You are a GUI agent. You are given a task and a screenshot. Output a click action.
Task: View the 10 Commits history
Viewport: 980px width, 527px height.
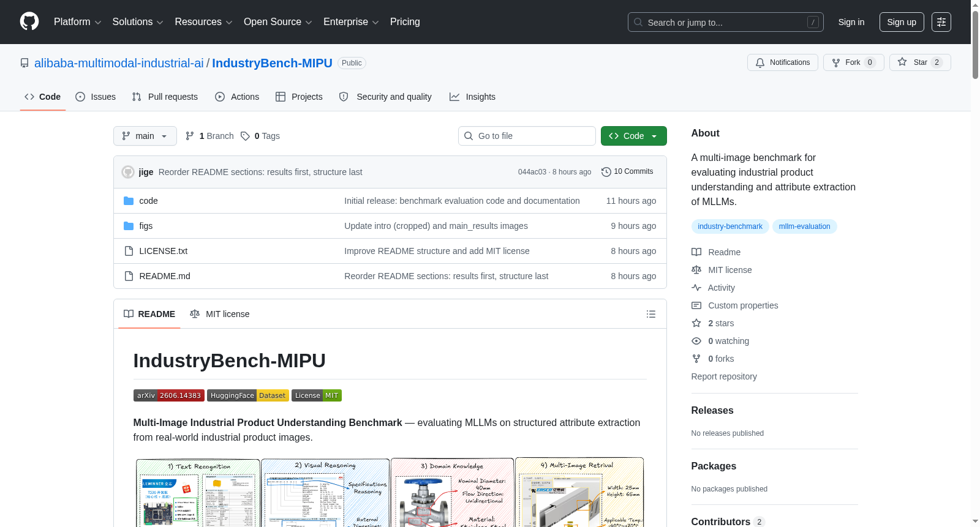coord(627,171)
